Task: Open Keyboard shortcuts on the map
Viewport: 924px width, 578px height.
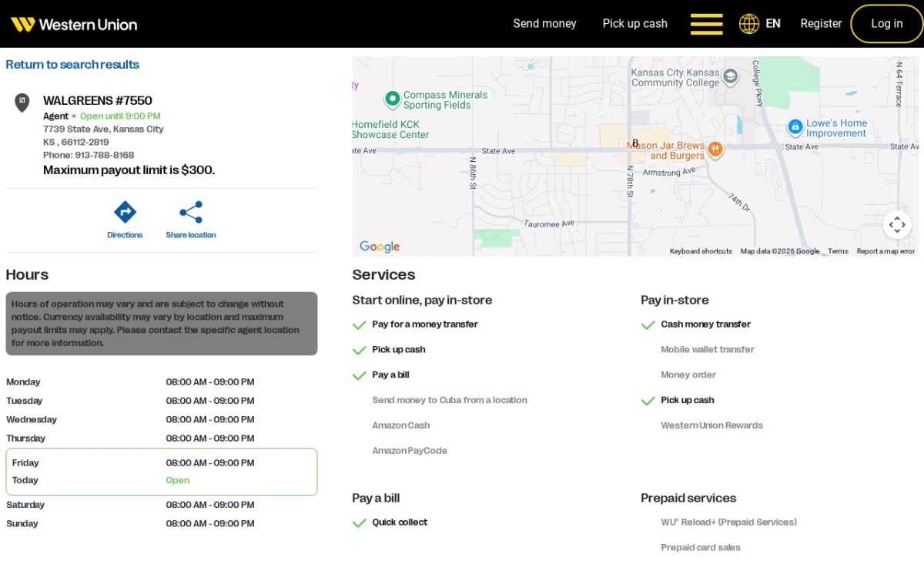Action: pyautogui.click(x=701, y=251)
